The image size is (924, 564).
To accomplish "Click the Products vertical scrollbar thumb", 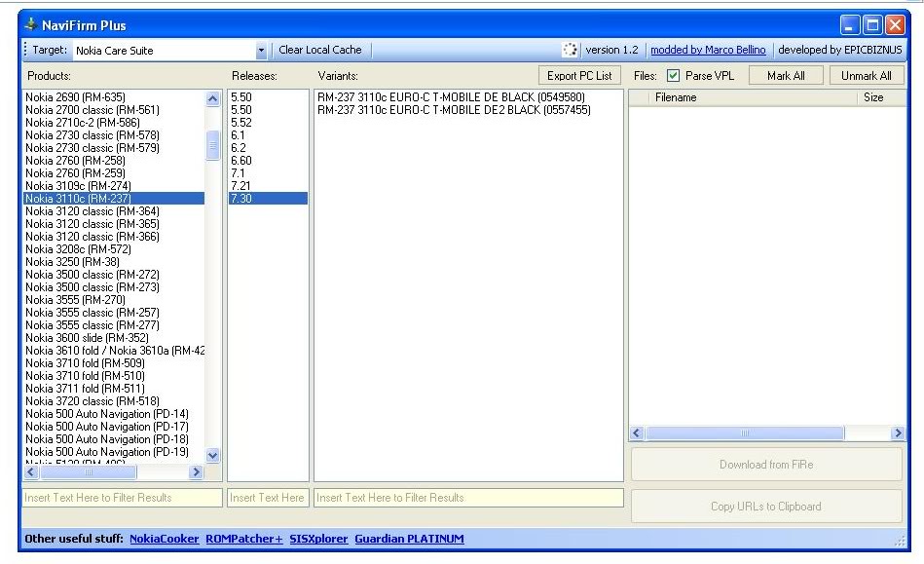I will [212, 145].
